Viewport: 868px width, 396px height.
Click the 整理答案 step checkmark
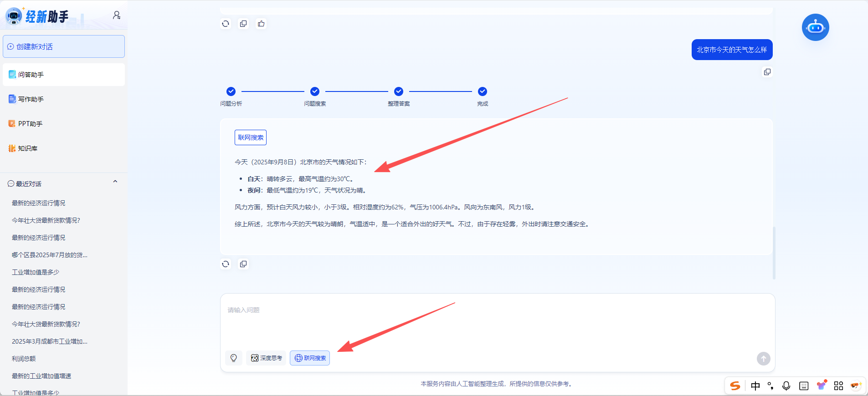pyautogui.click(x=399, y=91)
